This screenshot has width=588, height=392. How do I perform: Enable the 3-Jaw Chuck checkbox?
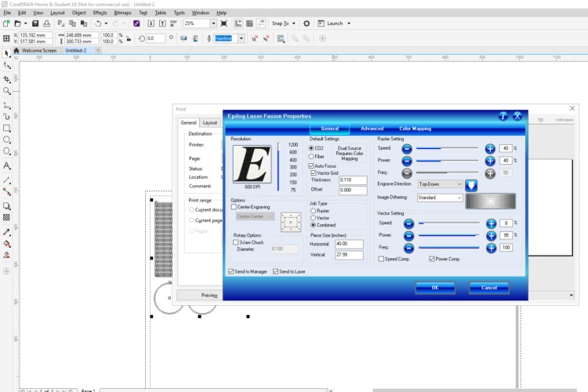tap(235, 242)
